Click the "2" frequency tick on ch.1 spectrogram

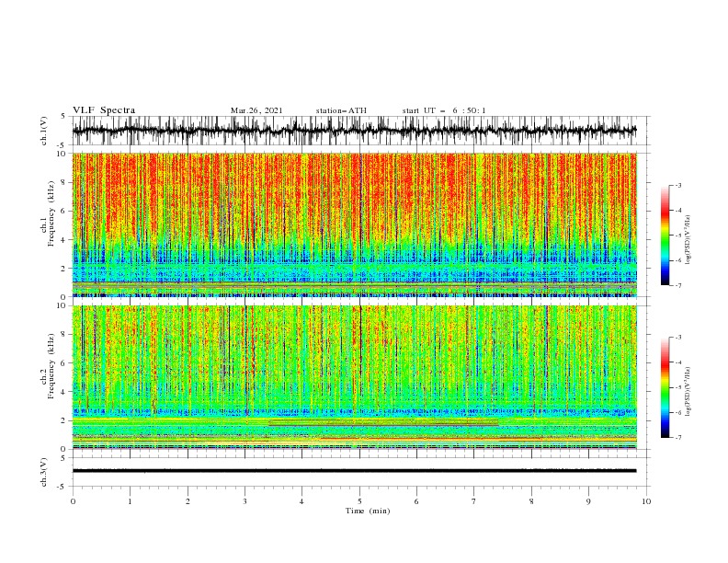[64, 268]
